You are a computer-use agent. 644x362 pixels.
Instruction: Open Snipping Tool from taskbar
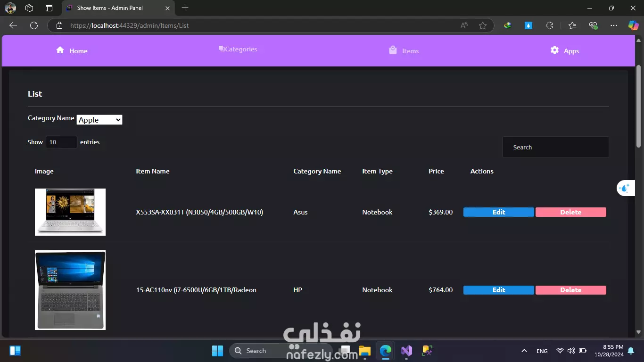point(427,351)
